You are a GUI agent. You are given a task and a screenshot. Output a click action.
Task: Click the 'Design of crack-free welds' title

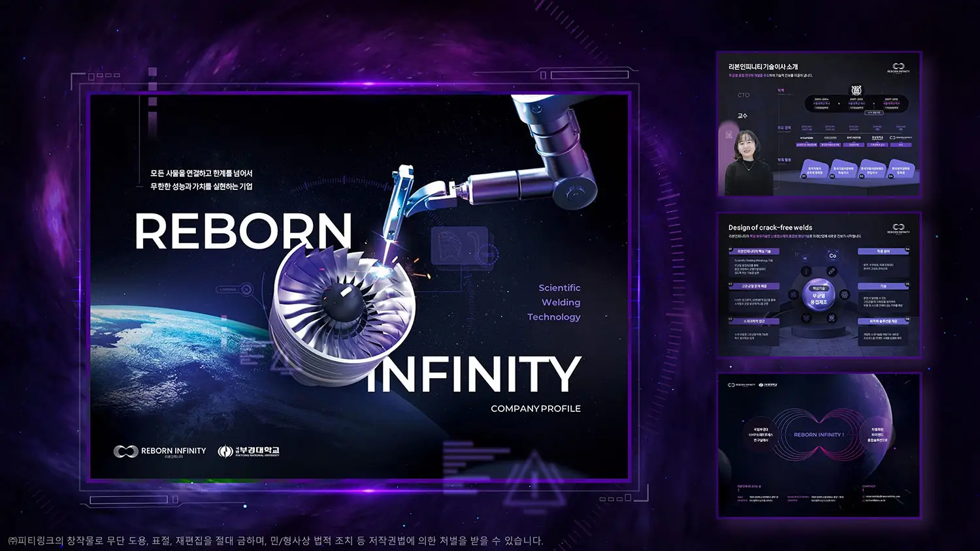(770, 228)
